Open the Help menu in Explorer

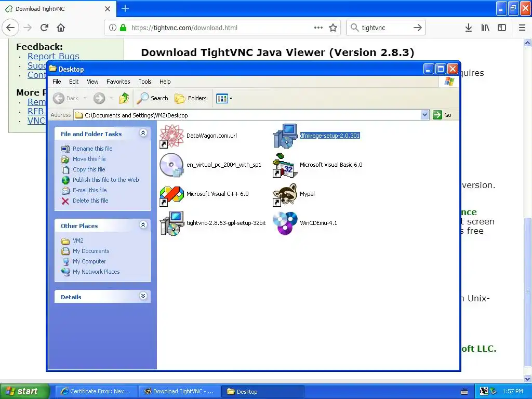165,82
